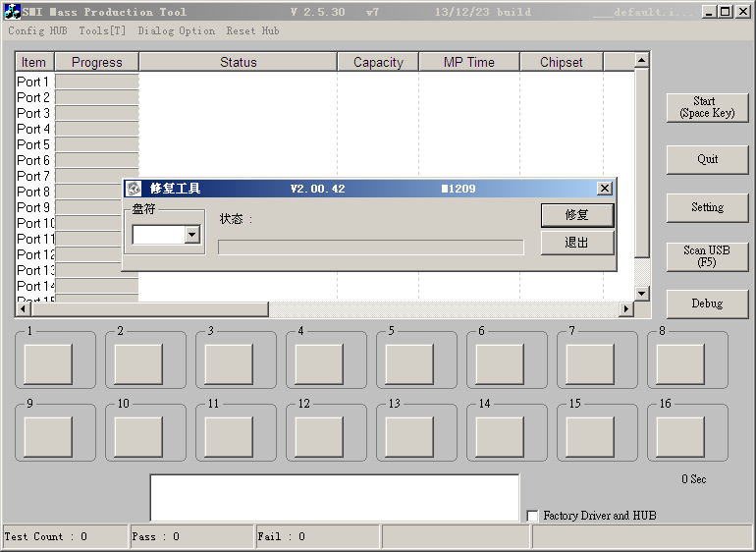The width and height of the screenshot is (756, 552).
Task: Click the Status column header
Action: pyautogui.click(x=239, y=62)
